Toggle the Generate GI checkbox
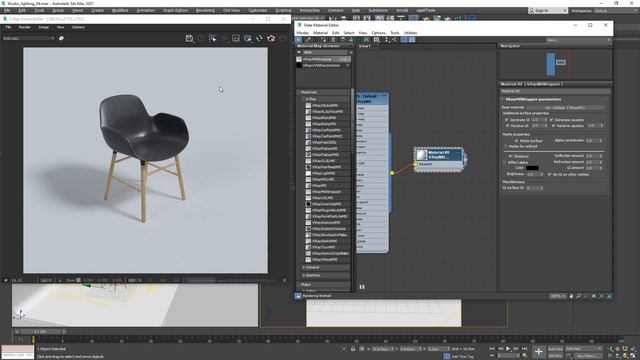The height and width of the screenshot is (360, 640). pos(507,120)
